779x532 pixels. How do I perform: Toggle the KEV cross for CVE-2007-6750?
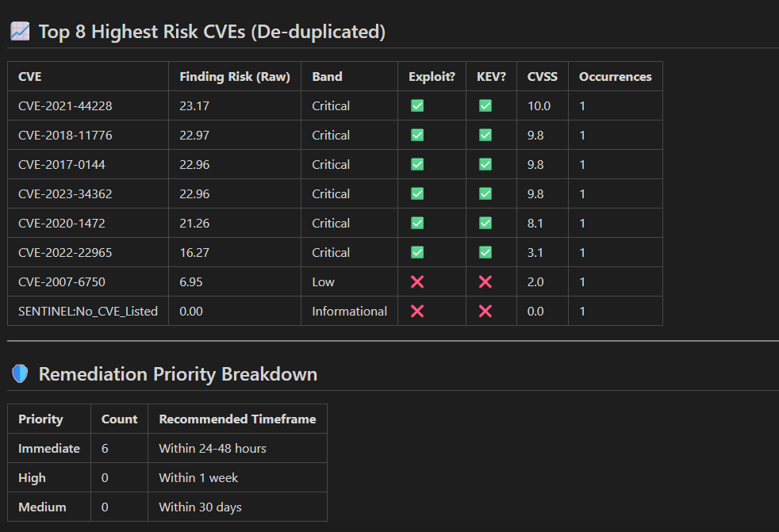484,281
